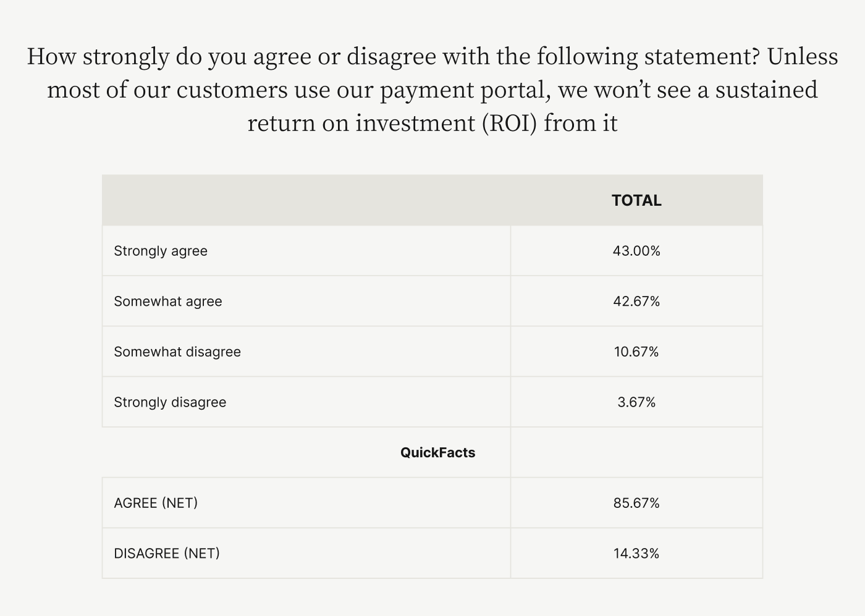Click the word Unless in the heading

803,56
